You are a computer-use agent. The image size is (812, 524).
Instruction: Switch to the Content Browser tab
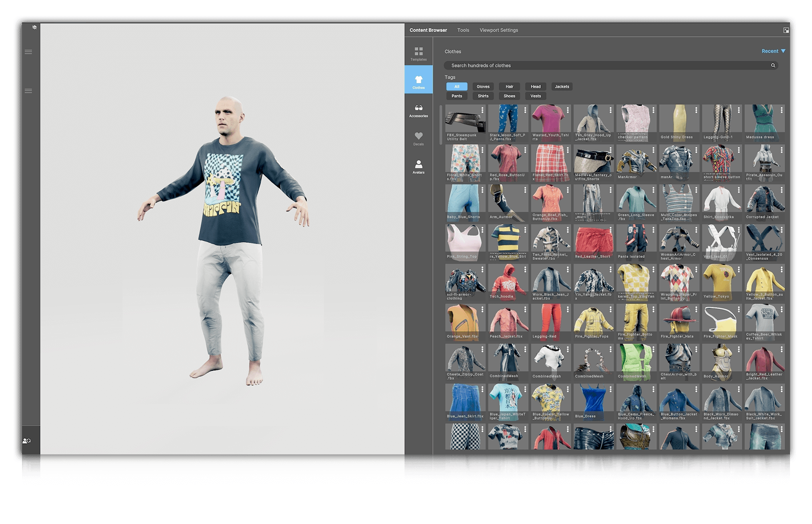(428, 30)
